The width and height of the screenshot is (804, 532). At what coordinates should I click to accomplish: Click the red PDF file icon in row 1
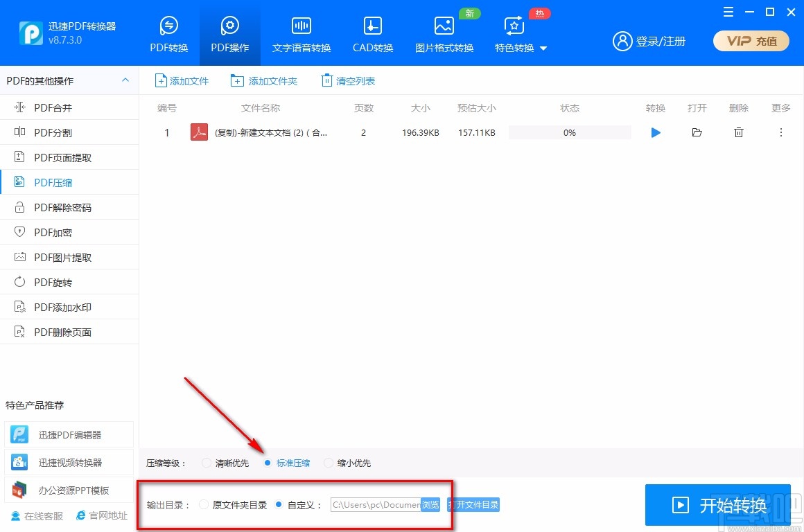pyautogui.click(x=199, y=132)
